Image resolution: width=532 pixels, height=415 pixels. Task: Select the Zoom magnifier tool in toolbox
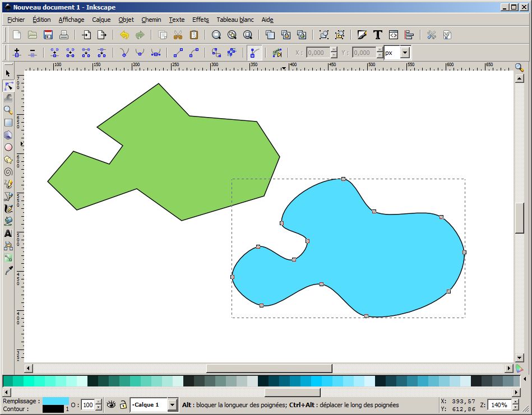pyautogui.click(x=8, y=110)
